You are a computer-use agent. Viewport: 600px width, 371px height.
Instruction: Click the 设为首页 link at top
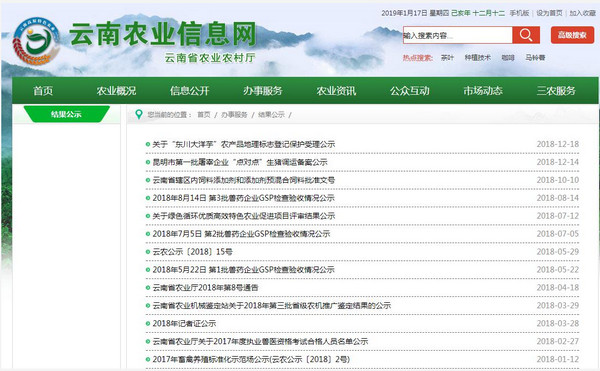pos(549,13)
